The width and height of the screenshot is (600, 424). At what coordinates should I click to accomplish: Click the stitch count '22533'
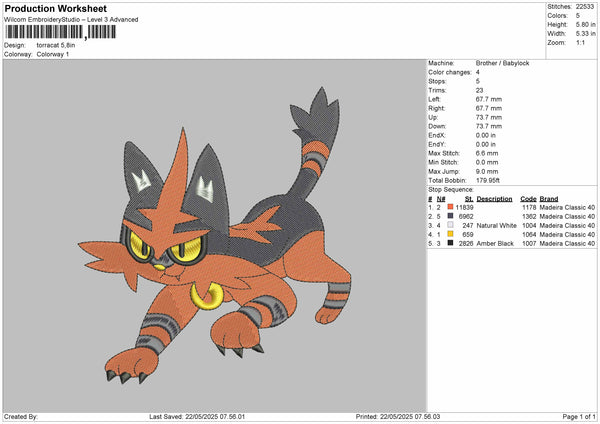(x=585, y=7)
